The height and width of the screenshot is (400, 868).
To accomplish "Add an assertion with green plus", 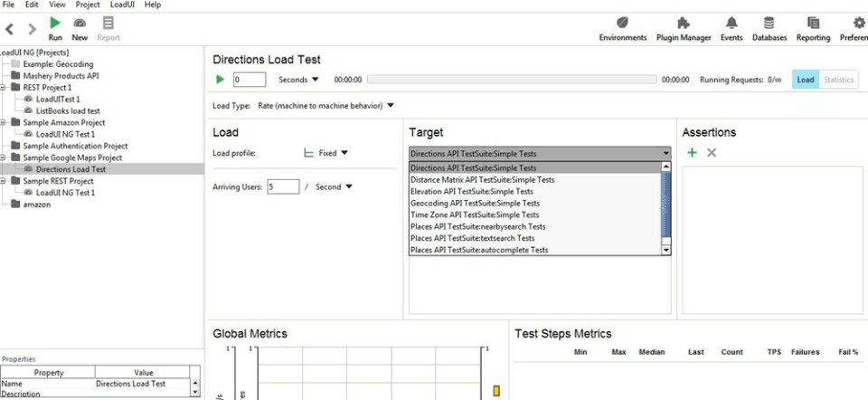I will (692, 154).
